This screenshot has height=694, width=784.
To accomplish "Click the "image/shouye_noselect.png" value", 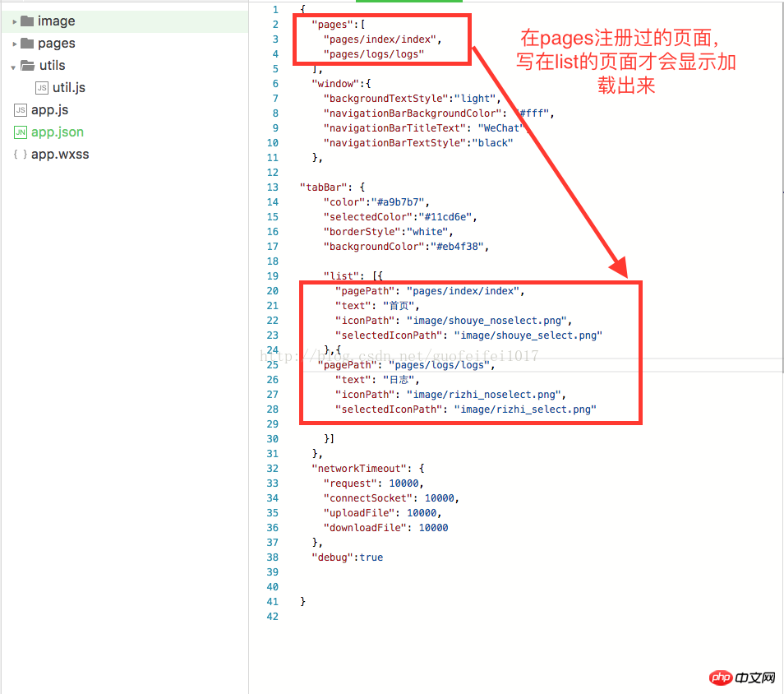I will (x=487, y=320).
